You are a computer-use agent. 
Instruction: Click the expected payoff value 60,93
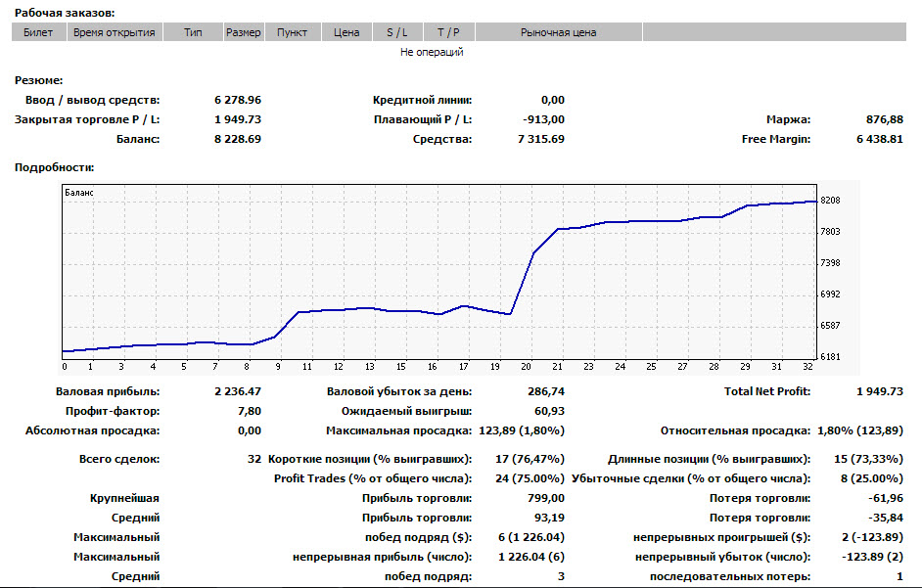click(550, 411)
